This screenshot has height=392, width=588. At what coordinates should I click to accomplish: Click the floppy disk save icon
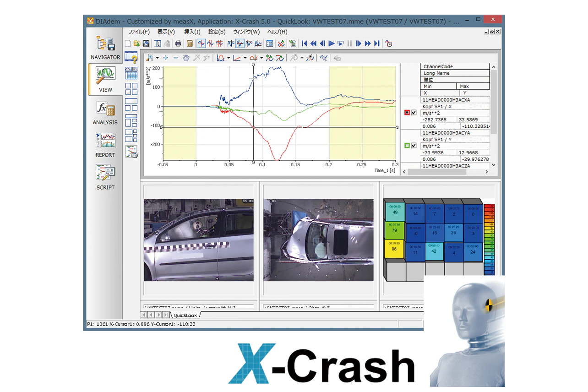(146, 44)
